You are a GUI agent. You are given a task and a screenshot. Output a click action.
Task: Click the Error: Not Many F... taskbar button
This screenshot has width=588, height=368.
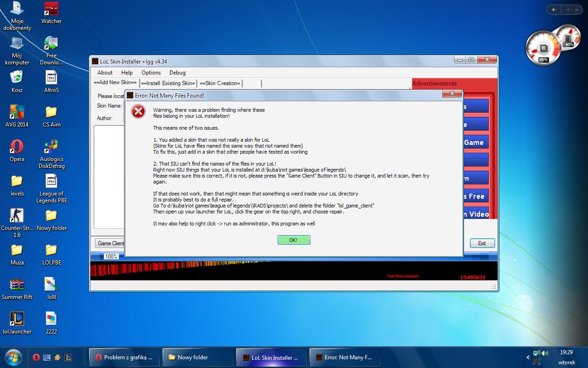click(x=345, y=357)
